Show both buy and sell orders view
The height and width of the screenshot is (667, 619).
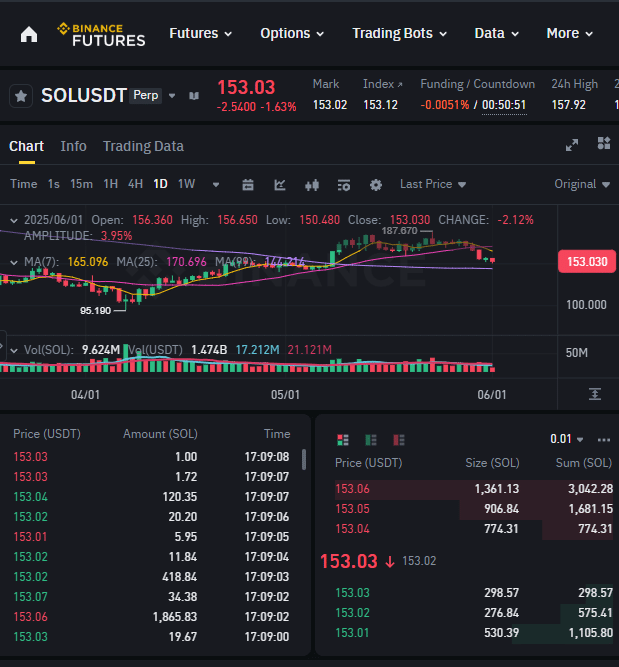343,439
